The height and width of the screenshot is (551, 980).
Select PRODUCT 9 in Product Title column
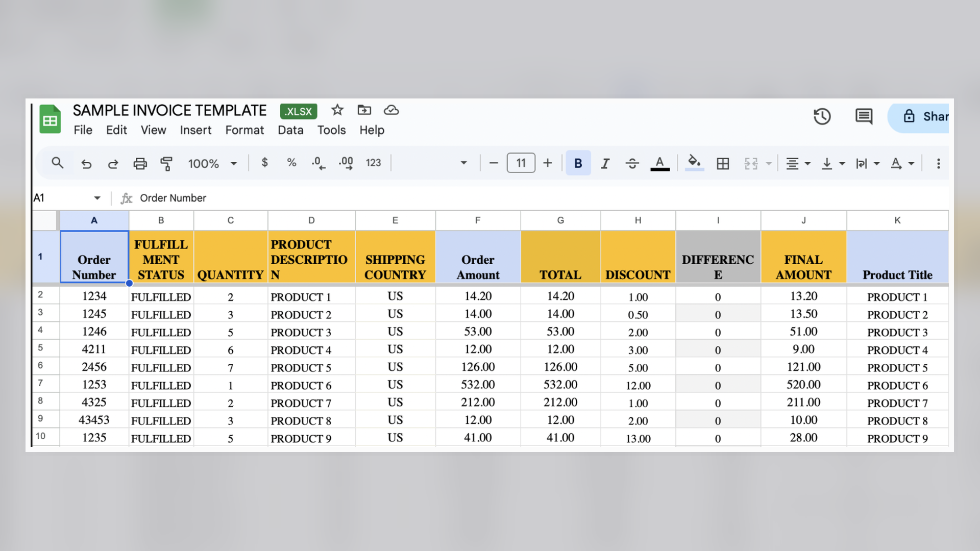(897, 438)
